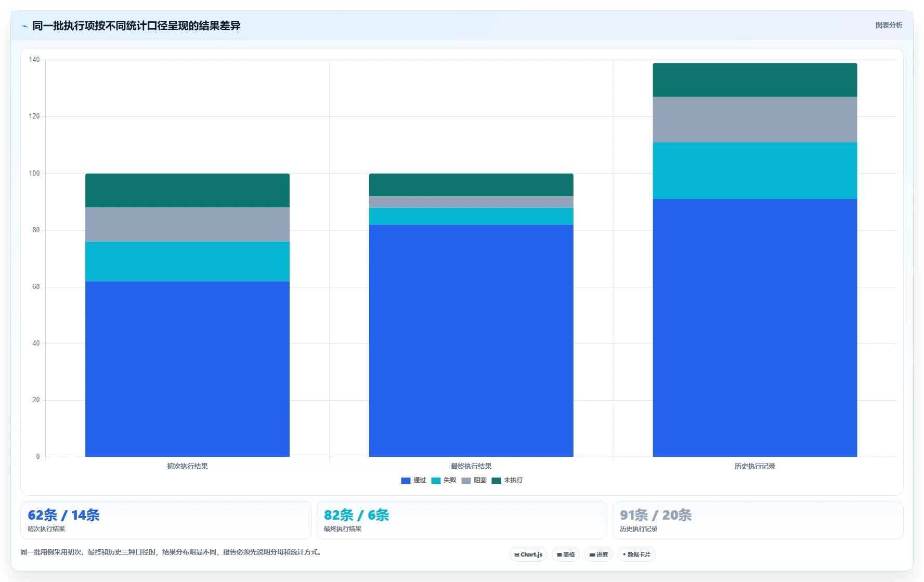
Task: Click the blue 通过 segment of 初次执行结果 bar
Action: pyautogui.click(x=187, y=369)
